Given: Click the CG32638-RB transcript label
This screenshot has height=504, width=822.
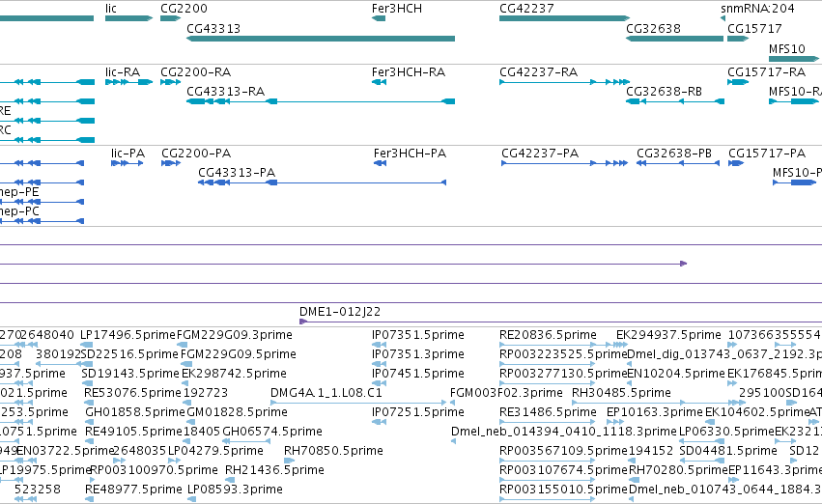Looking at the screenshot, I should pyautogui.click(x=664, y=91).
